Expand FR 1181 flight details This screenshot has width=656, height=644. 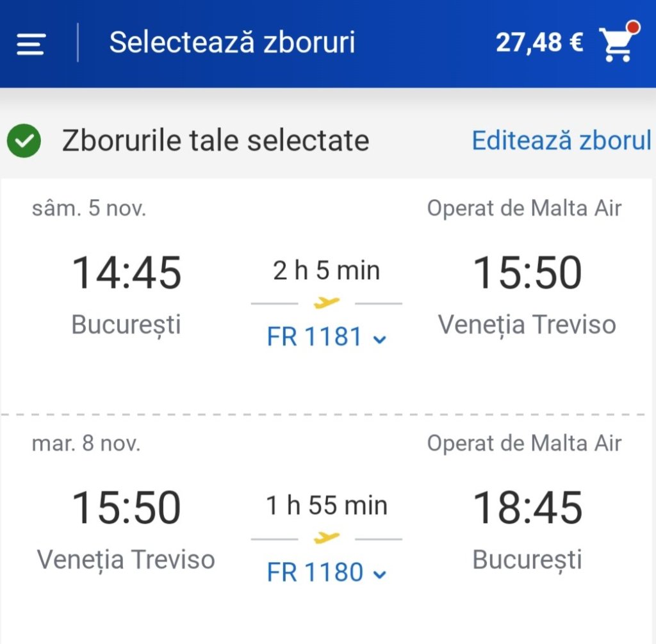(x=326, y=337)
